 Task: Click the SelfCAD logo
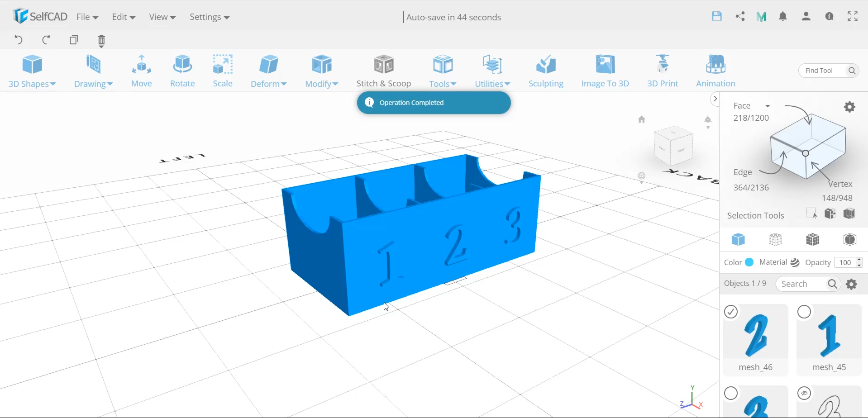tap(40, 16)
